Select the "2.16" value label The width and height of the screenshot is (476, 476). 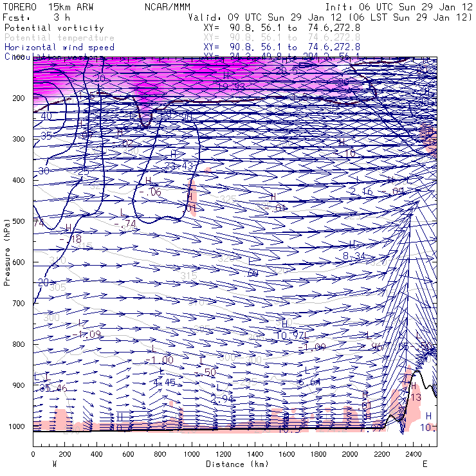coord(362,191)
